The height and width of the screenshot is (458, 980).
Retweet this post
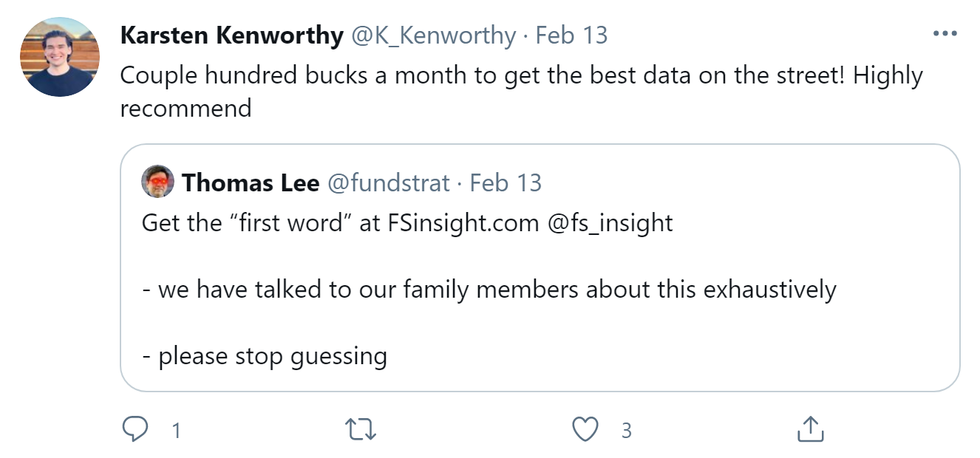point(361,429)
